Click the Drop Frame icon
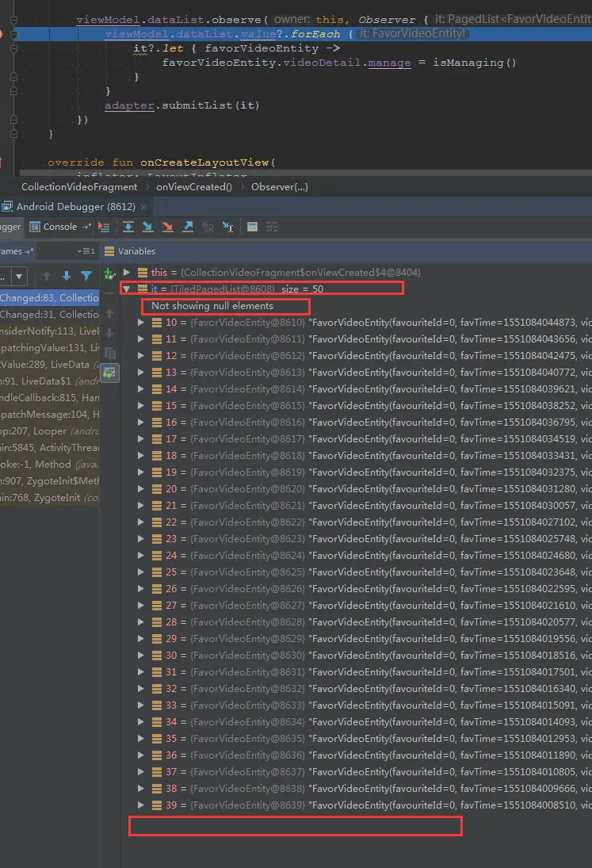 coord(208,227)
